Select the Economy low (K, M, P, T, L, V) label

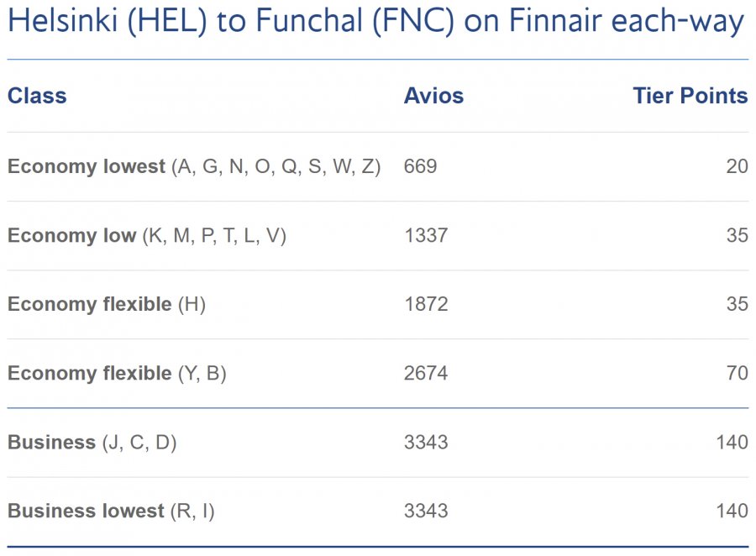click(x=147, y=236)
